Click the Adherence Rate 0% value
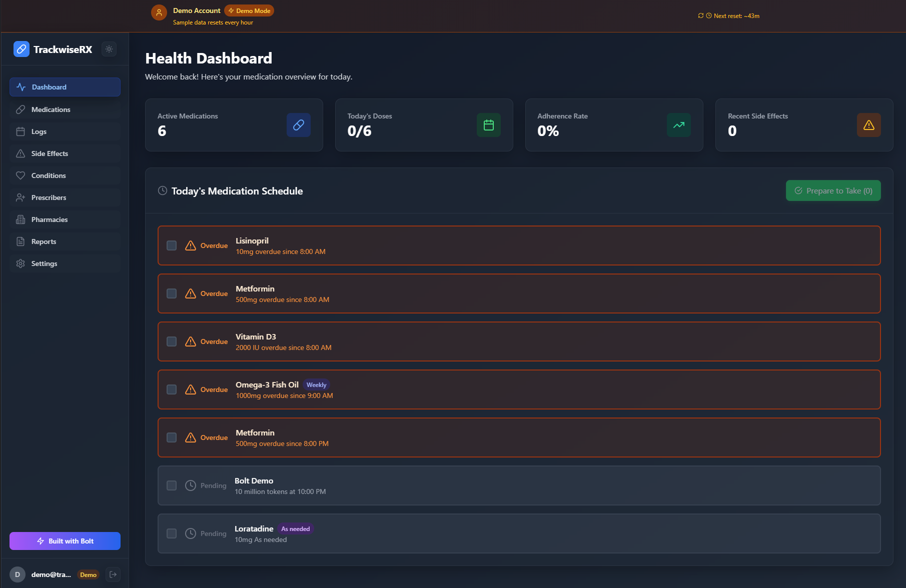 (x=548, y=130)
